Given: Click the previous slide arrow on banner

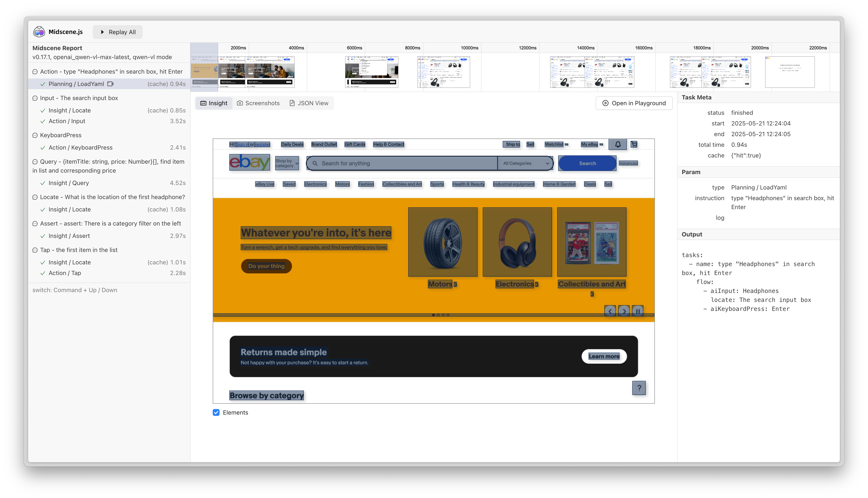Looking at the screenshot, I should point(610,311).
